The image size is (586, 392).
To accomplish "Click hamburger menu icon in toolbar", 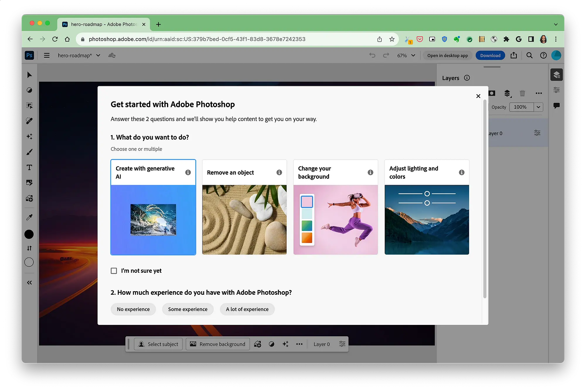I will pyautogui.click(x=46, y=55).
